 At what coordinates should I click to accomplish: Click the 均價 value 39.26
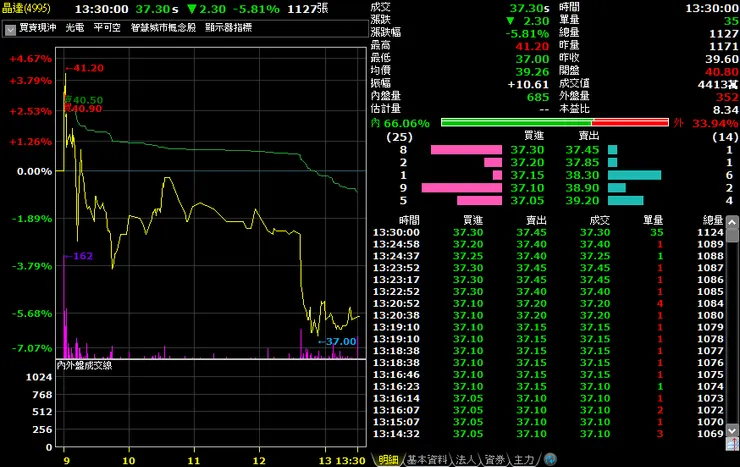(532, 72)
